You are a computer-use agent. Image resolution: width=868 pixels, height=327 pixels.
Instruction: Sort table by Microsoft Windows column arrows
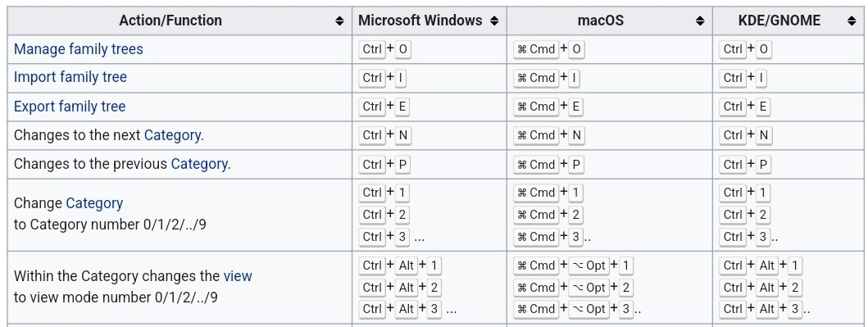[494, 21]
